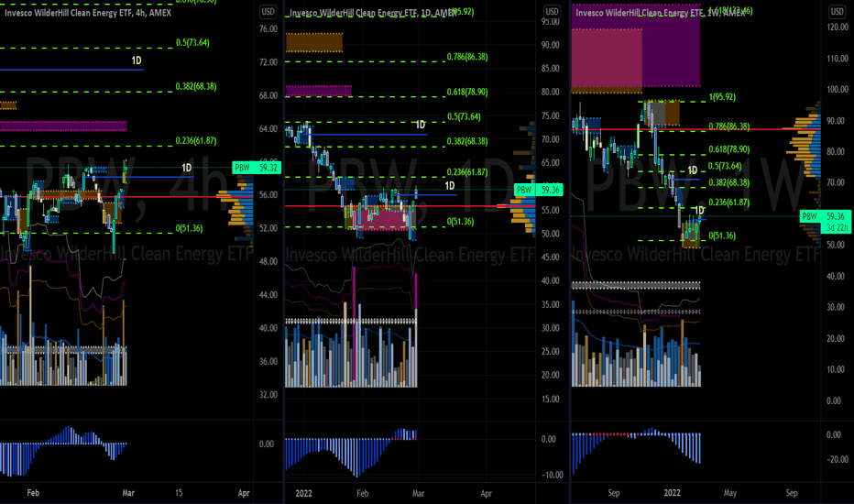Screen dimensions: 854x504
Task: Select Fib label 0.236(61.87) on the weekly chart
Action: tap(728, 203)
